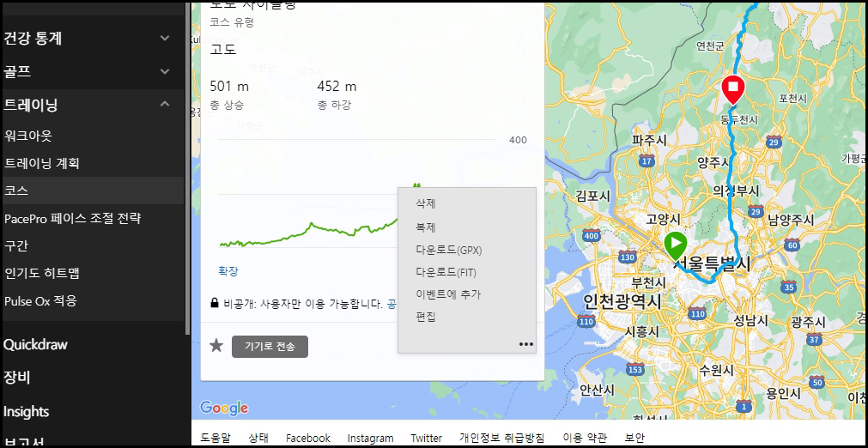868x448 pixels.
Task: Click the 452 m total descent value
Action: click(337, 87)
